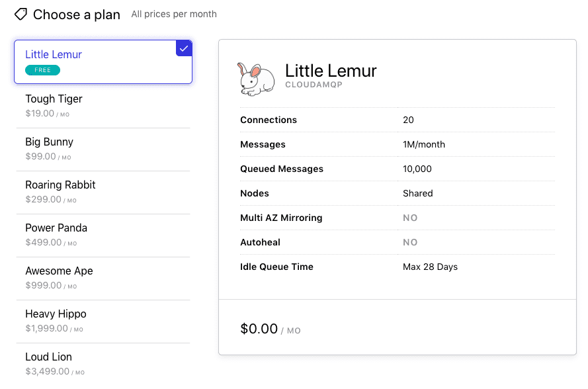Toggle the checkmark on Little Lemur plan
The height and width of the screenshot is (389, 588).
coord(184,48)
